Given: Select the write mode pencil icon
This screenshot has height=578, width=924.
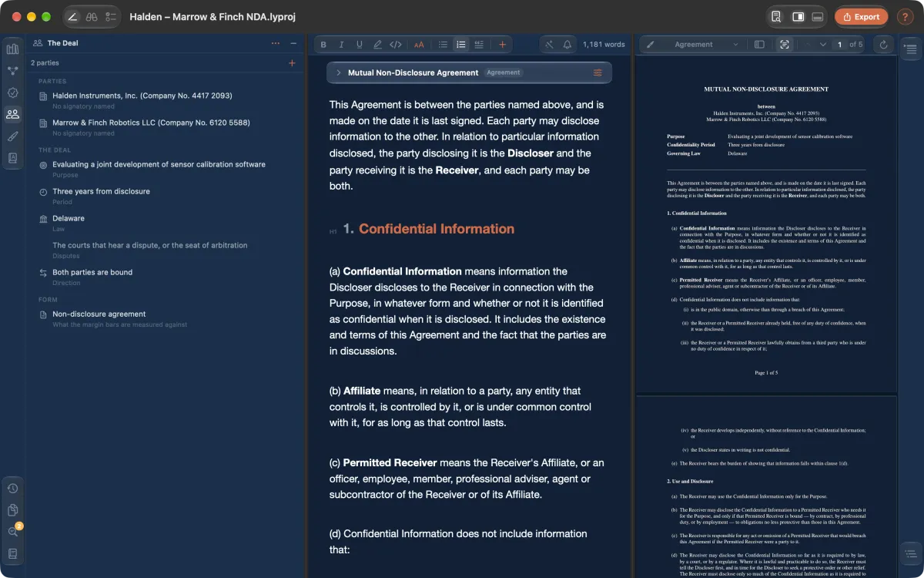Looking at the screenshot, I should (x=72, y=16).
